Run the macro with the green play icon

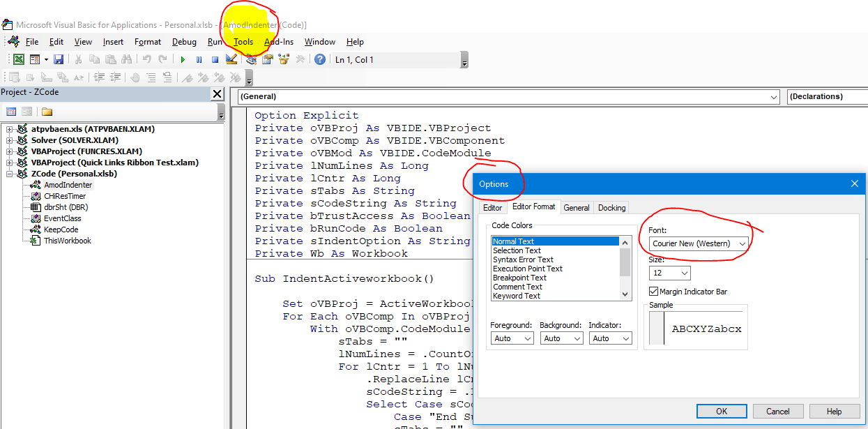(183, 59)
